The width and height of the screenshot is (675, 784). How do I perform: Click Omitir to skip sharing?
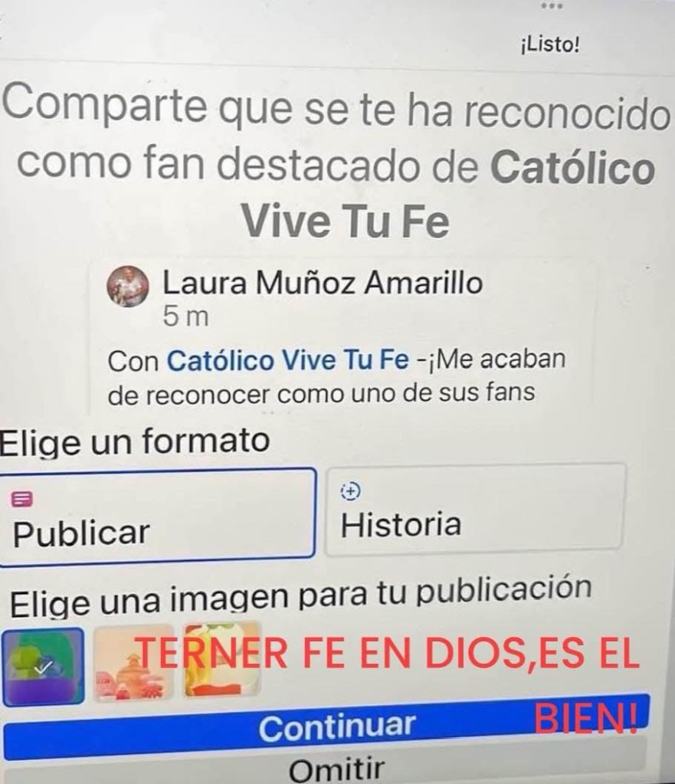pyautogui.click(x=337, y=770)
